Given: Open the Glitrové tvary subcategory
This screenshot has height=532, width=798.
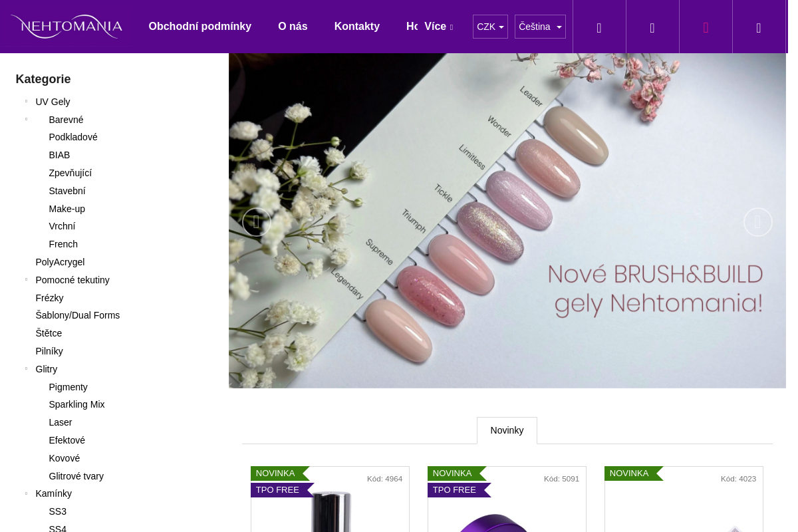Looking at the screenshot, I should pos(76,476).
